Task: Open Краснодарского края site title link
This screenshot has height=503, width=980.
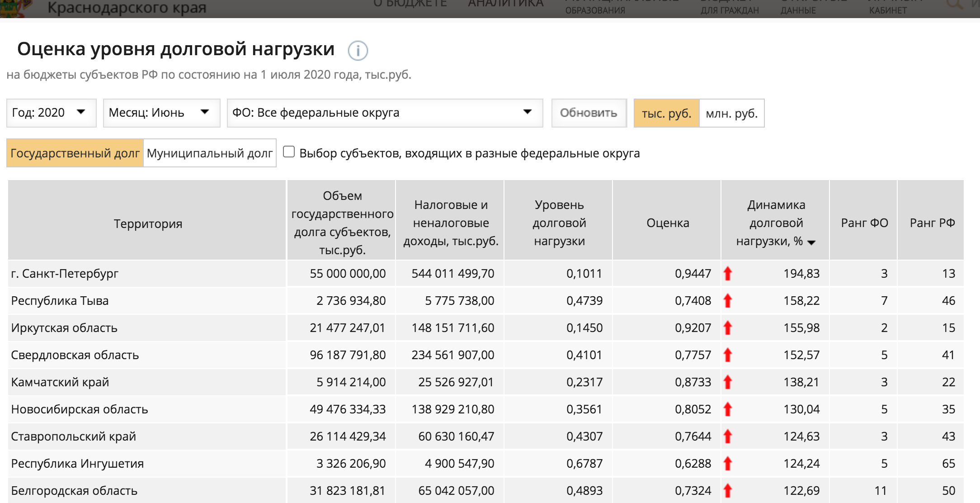Action: (x=127, y=7)
